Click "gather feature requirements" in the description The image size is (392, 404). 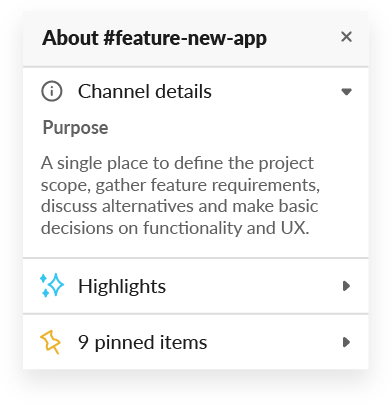pos(206,185)
